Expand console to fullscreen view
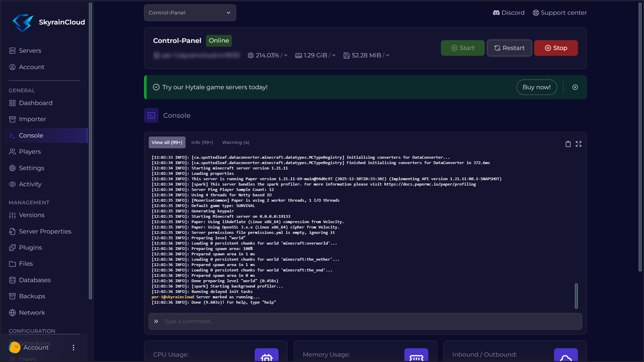Image resolution: width=644 pixels, height=362 pixels. coord(579,144)
